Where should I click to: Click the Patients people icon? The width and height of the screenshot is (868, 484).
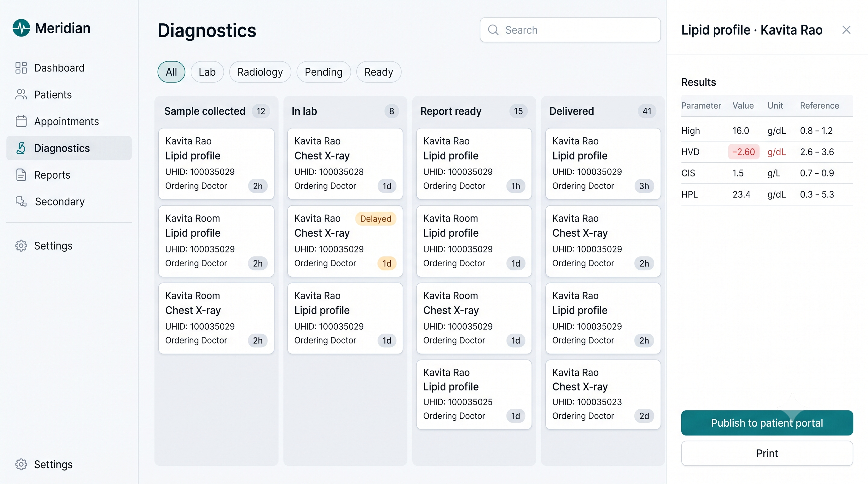pos(21,95)
